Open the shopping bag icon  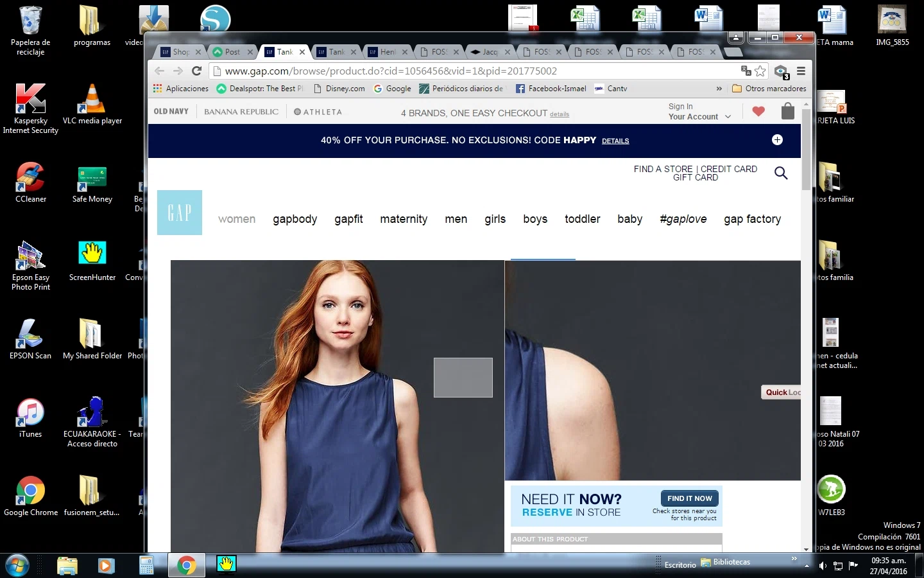(x=787, y=112)
